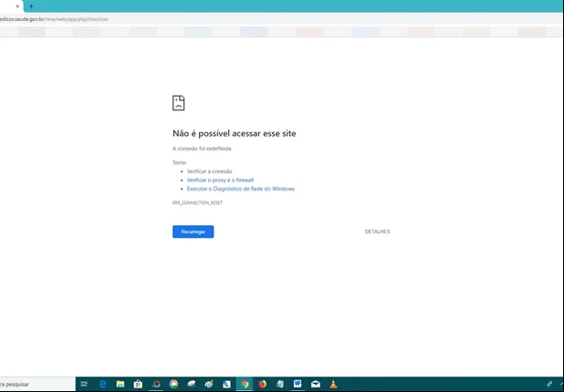
Task: Click the taskbar search box
Action: (37, 384)
